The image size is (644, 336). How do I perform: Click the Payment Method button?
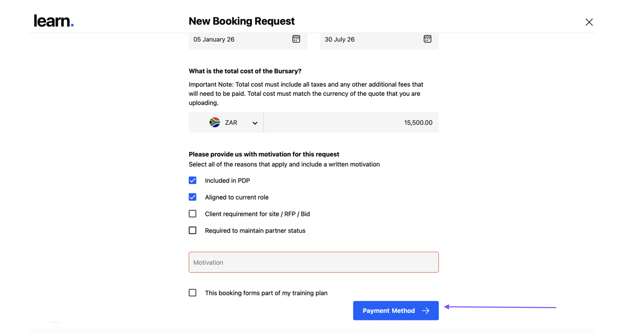tap(389, 311)
